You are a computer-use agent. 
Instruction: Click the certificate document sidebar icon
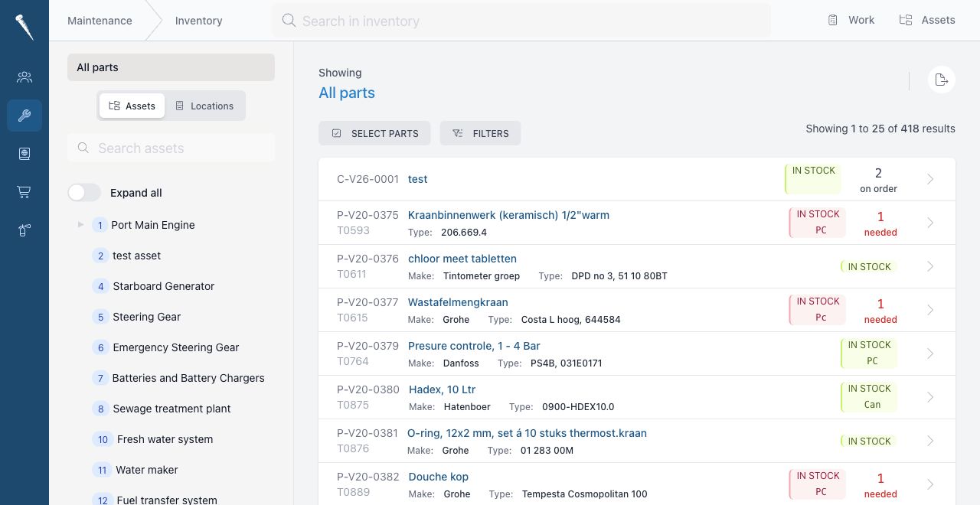tap(24, 154)
